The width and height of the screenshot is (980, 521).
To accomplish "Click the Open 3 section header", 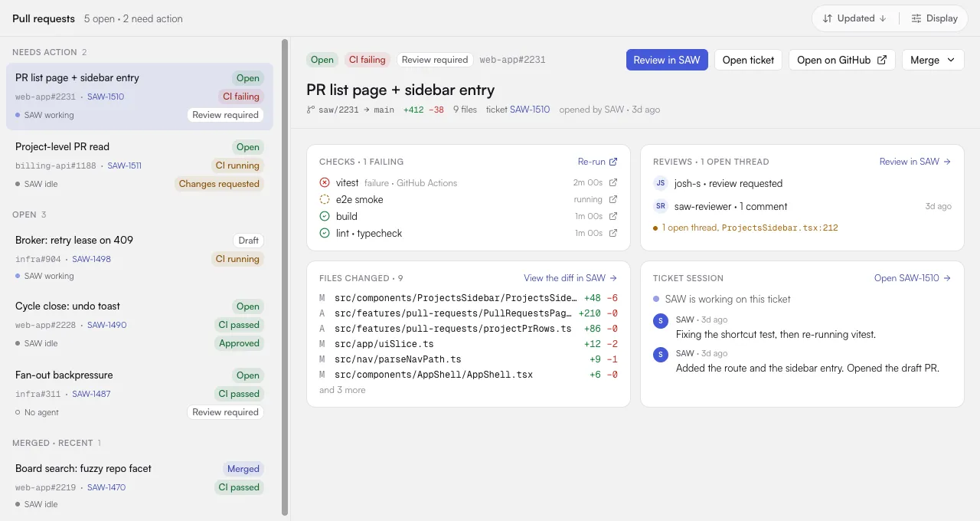I will (29, 215).
